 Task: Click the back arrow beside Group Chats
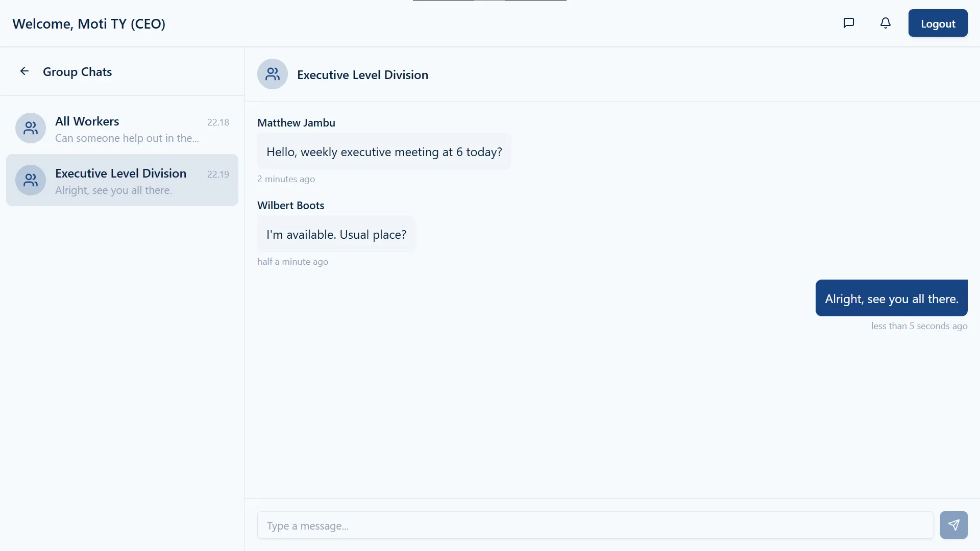point(24,71)
